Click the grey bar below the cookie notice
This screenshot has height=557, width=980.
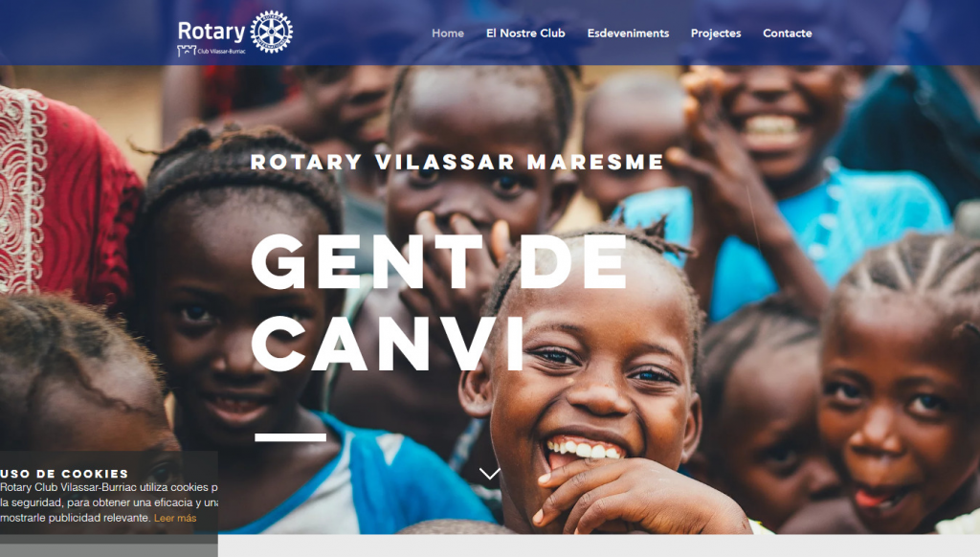click(x=109, y=546)
